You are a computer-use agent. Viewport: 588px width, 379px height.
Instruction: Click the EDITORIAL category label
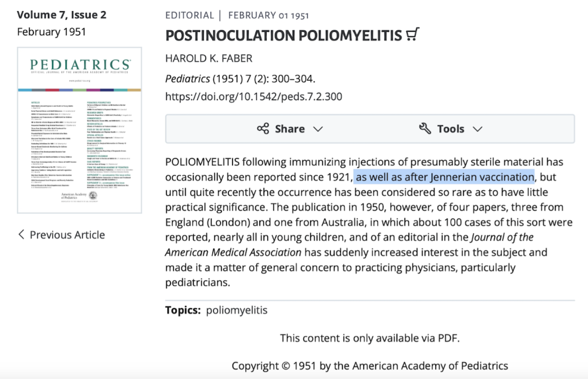pos(190,15)
